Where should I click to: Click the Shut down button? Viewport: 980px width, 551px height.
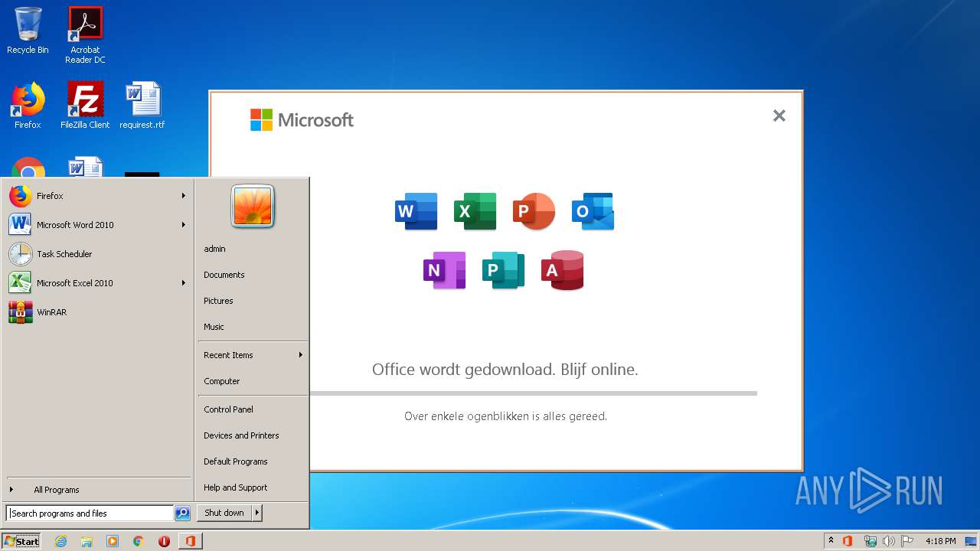(x=224, y=513)
